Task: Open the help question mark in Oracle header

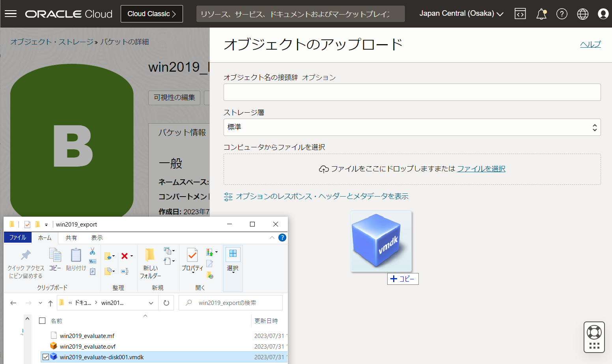Action: (x=562, y=14)
